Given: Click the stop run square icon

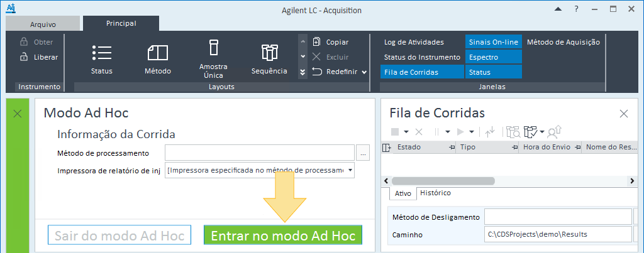Looking at the screenshot, I should (x=395, y=132).
